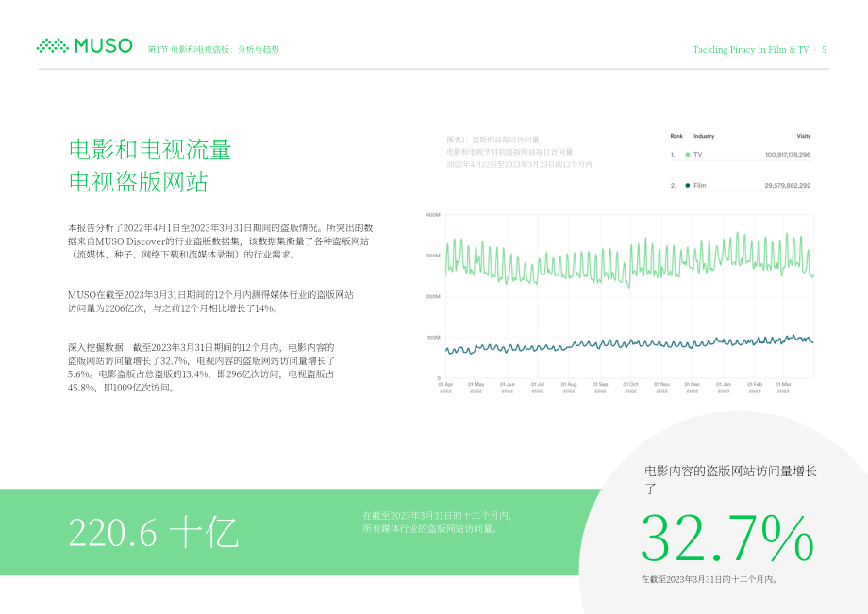Click the '01 Dec 2022' x-axis label
This screenshot has height=614, width=868.
pyautogui.click(x=692, y=388)
